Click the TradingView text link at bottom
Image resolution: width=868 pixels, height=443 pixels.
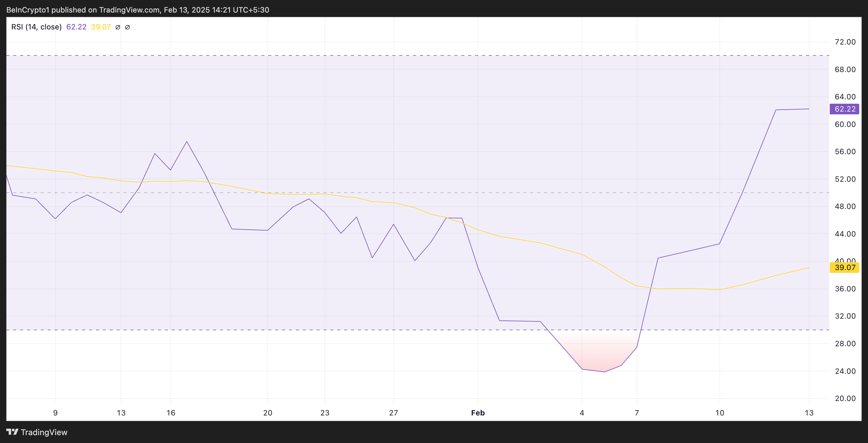coord(44,432)
